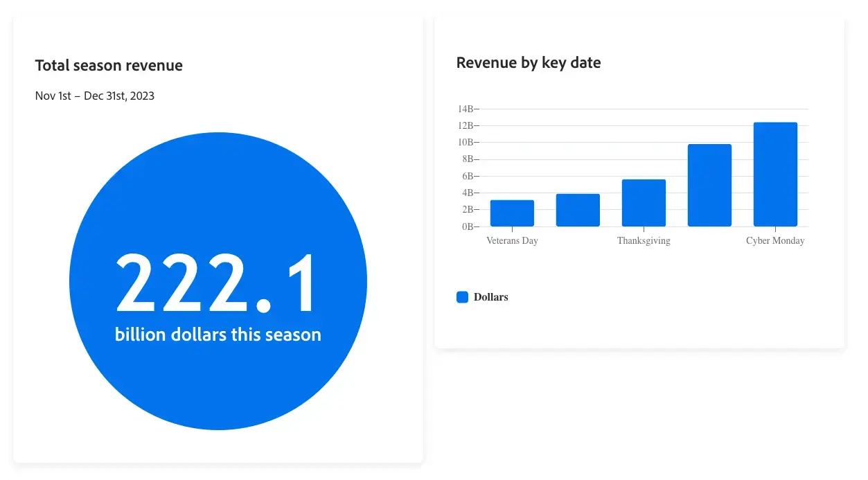Image resolution: width=868 pixels, height=480 pixels.
Task: Click the 'Revenue by key date' chart title
Action: 529,62
